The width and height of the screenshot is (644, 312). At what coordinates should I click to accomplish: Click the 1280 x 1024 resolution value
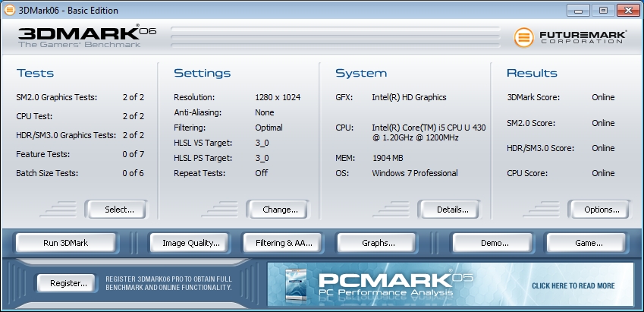pos(278,97)
